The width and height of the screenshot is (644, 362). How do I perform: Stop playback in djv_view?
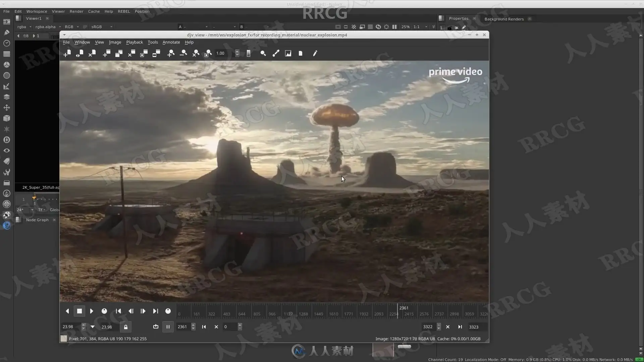(79, 311)
